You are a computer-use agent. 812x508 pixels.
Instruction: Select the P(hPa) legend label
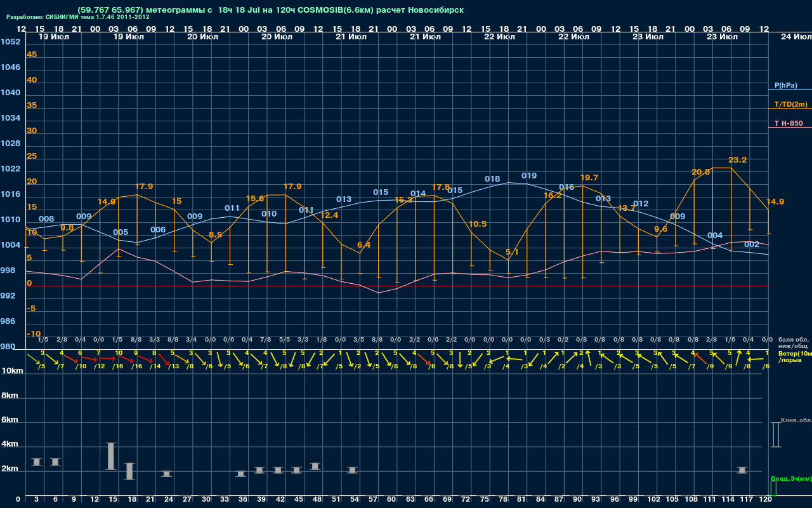point(785,85)
